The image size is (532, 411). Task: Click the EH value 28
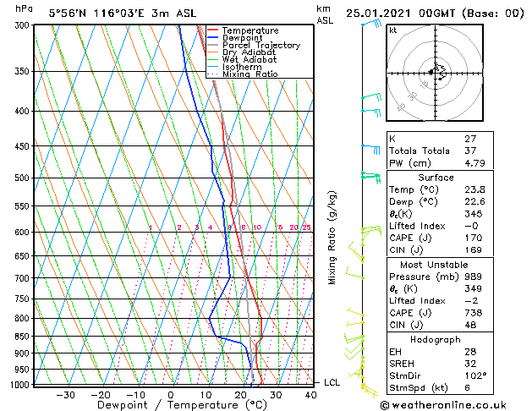tap(470, 352)
